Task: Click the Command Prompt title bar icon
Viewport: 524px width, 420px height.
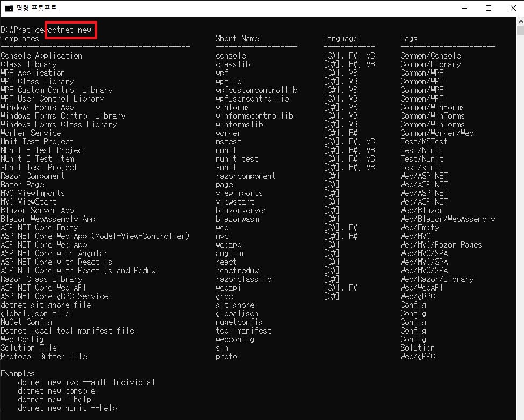Action: (9, 8)
